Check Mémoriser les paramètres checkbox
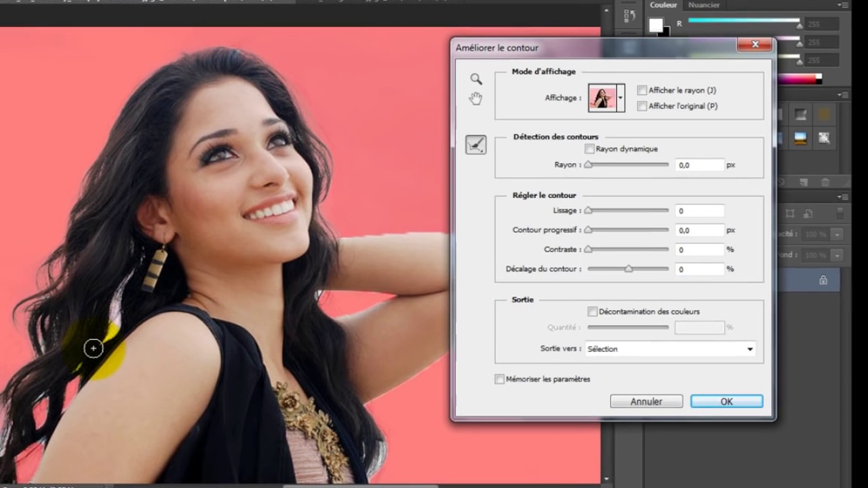Screen dimensions: 868x488 [x=500, y=380]
